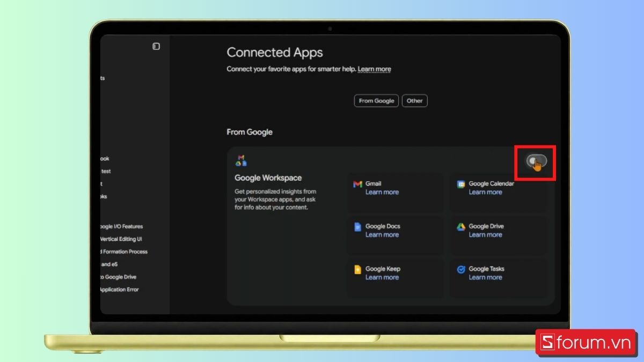Click the Google Calendar icon

point(461,184)
